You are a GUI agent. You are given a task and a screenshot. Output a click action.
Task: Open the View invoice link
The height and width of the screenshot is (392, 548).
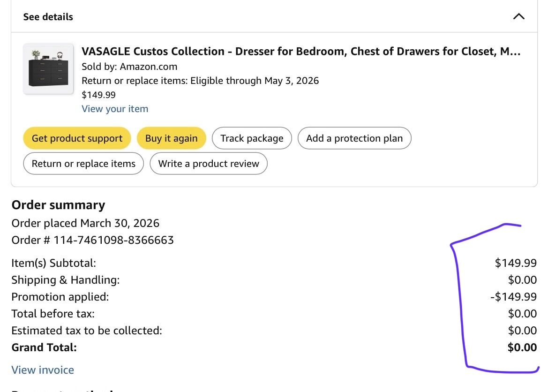(x=43, y=370)
